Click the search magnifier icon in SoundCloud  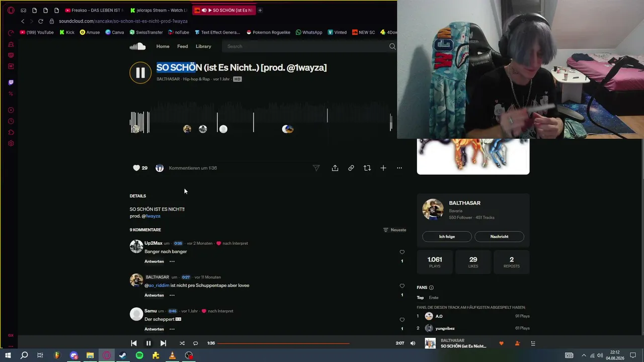(392, 46)
